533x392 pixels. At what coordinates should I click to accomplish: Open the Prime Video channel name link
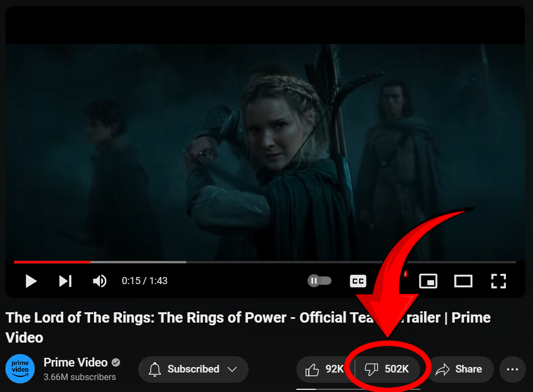coord(75,362)
